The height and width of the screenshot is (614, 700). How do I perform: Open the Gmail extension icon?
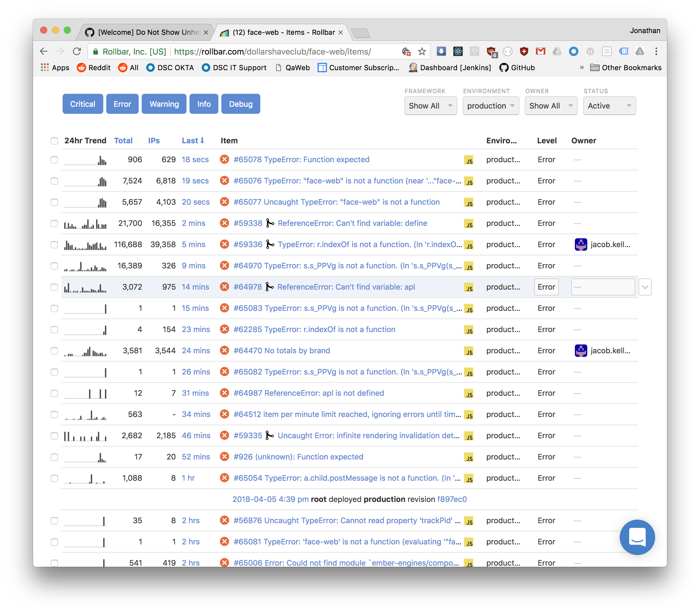tap(540, 52)
